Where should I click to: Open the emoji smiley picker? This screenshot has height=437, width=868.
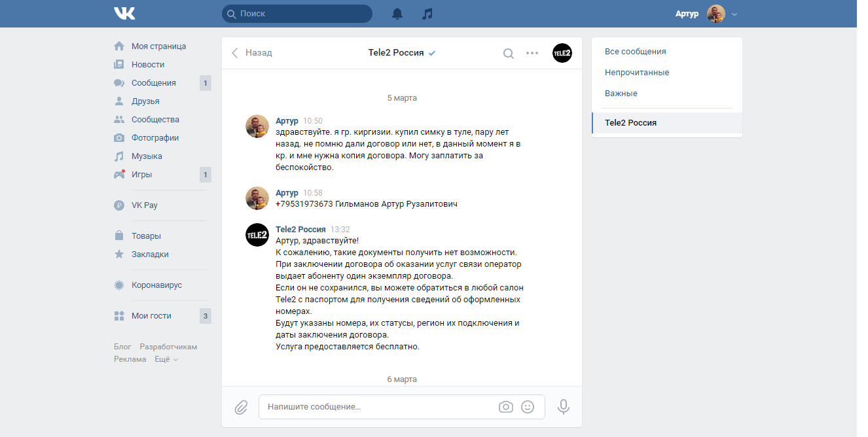(528, 407)
